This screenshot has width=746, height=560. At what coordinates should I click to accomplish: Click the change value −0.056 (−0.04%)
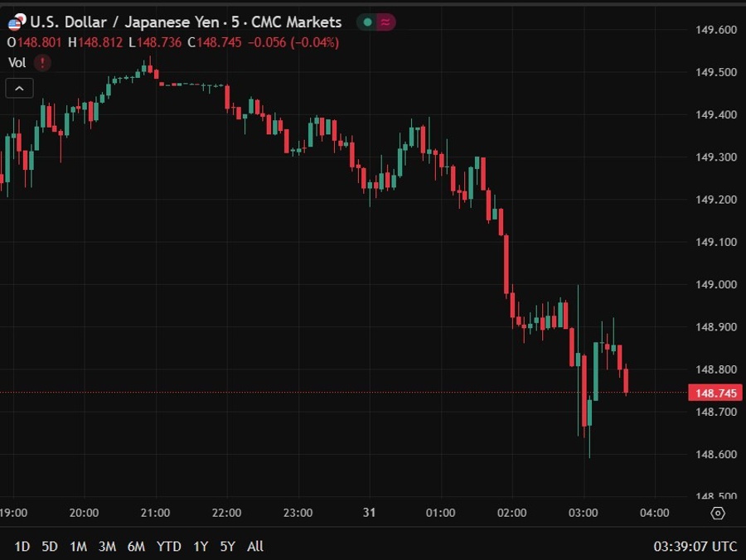pyautogui.click(x=293, y=43)
